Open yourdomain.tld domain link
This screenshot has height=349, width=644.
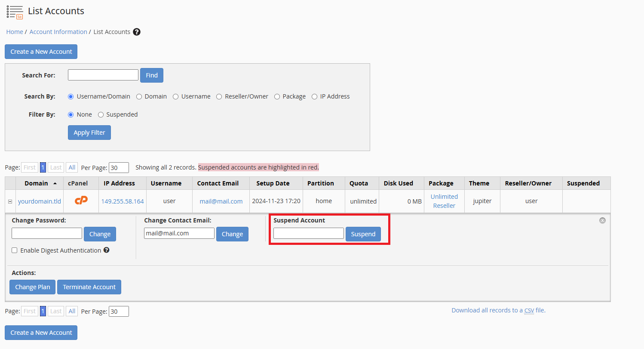pyautogui.click(x=40, y=201)
